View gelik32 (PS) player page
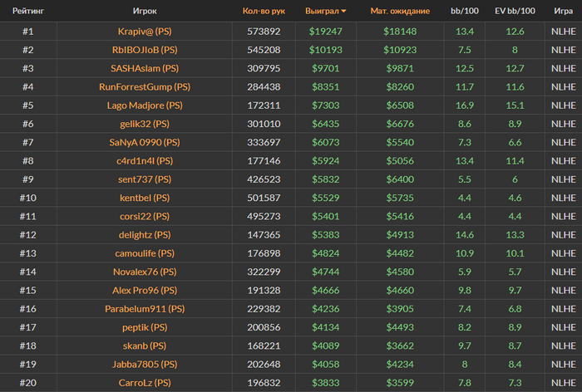 click(145, 124)
